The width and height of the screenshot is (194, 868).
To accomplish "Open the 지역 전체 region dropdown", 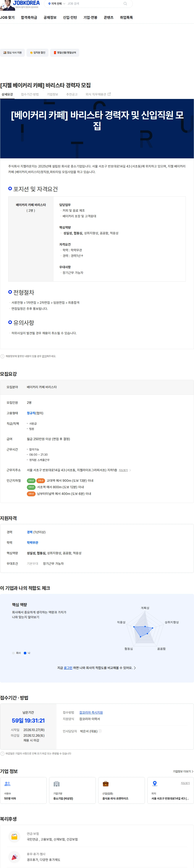I will [x=57, y=4].
